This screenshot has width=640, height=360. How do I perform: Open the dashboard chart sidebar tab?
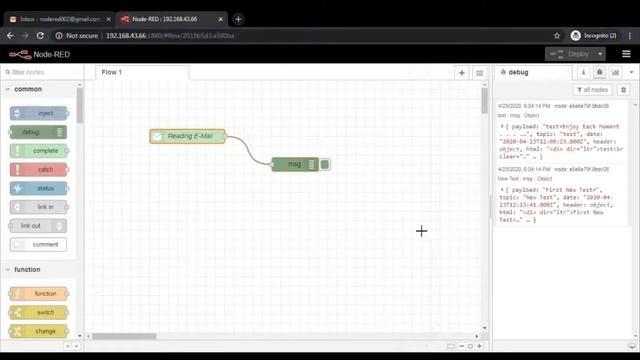click(615, 72)
